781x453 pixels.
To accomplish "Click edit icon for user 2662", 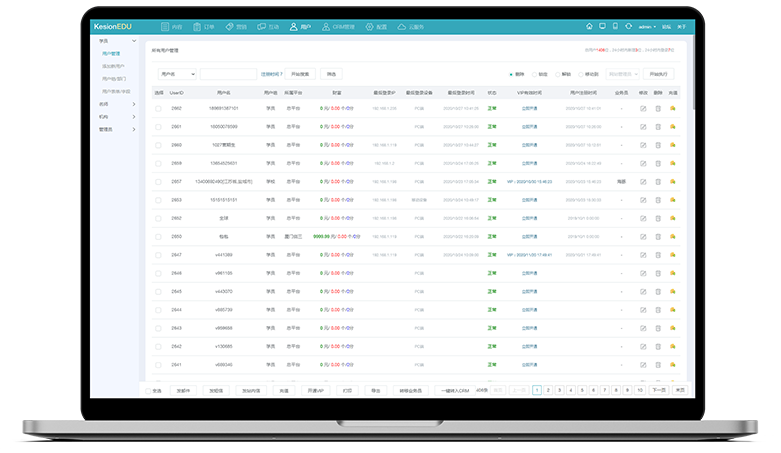I will [643, 107].
